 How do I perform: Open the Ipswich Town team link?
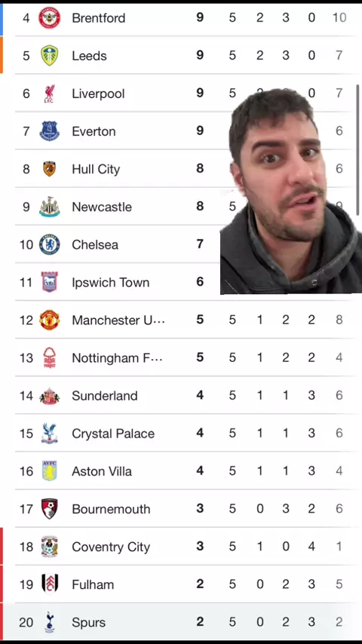[111, 283]
